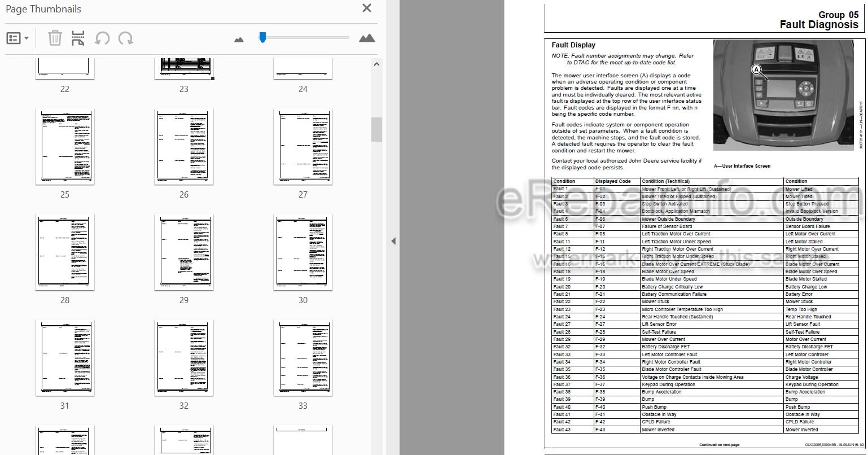The image size is (868, 455).
Task: Click Failure of Sensor Board cell
Action: pos(712,226)
